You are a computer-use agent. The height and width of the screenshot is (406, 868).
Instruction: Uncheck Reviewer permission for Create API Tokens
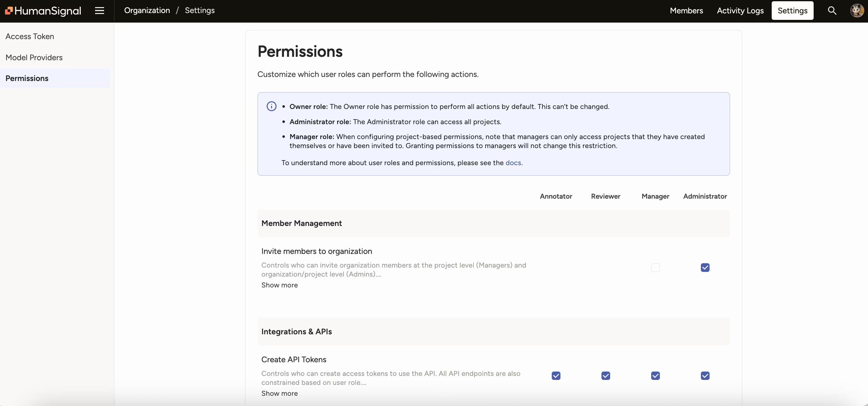coord(605,376)
